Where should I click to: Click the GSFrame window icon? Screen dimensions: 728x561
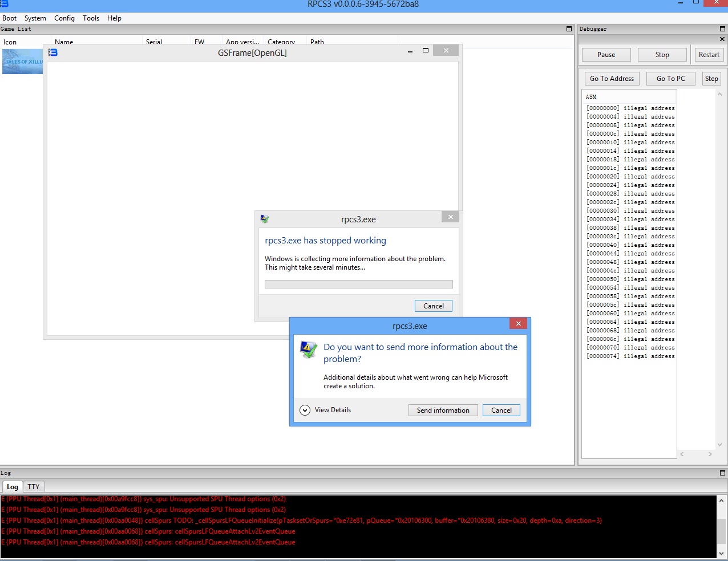click(x=53, y=52)
